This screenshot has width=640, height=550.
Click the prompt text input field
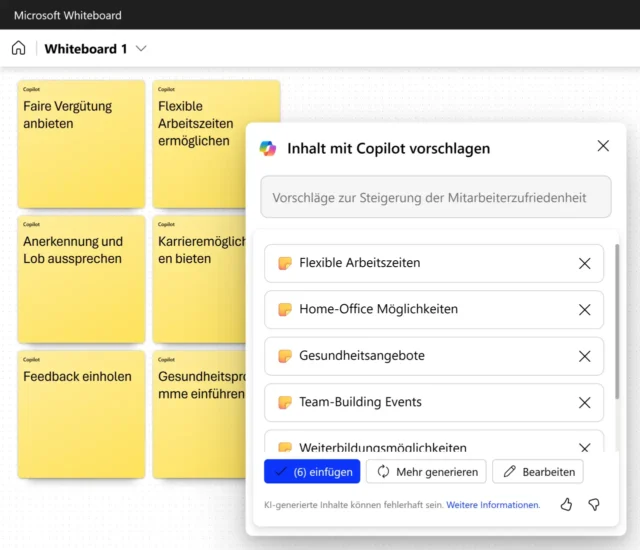435,198
